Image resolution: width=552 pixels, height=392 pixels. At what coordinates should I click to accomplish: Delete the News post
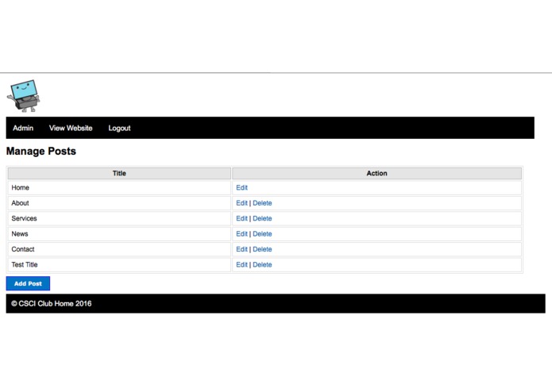pos(262,234)
